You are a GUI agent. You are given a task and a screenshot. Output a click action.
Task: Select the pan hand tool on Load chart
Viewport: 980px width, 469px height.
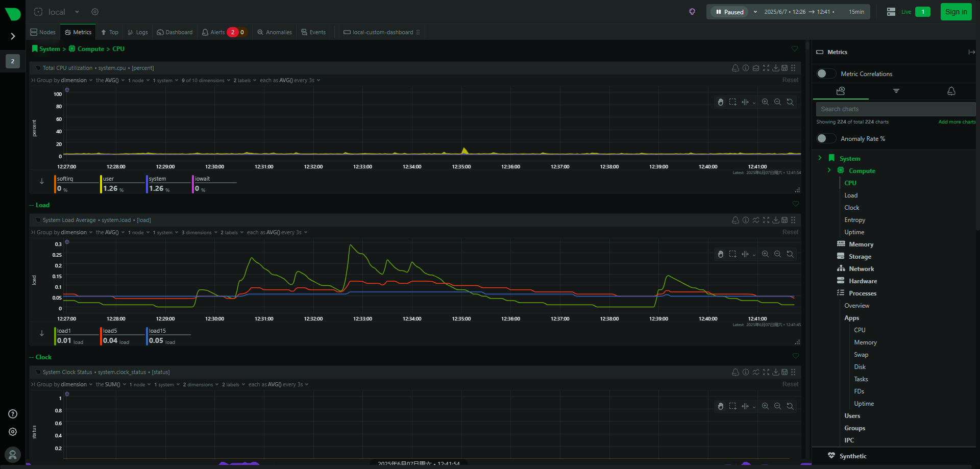(720, 254)
